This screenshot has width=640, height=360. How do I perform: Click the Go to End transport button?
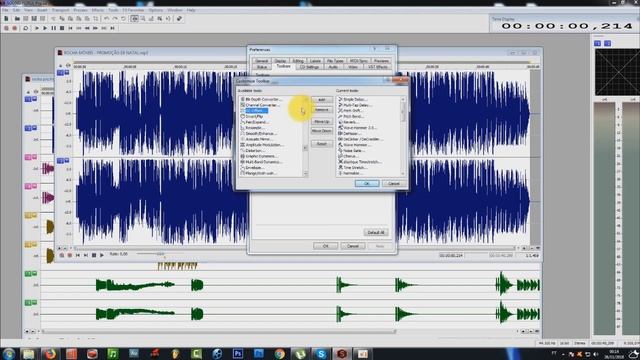pos(112,28)
